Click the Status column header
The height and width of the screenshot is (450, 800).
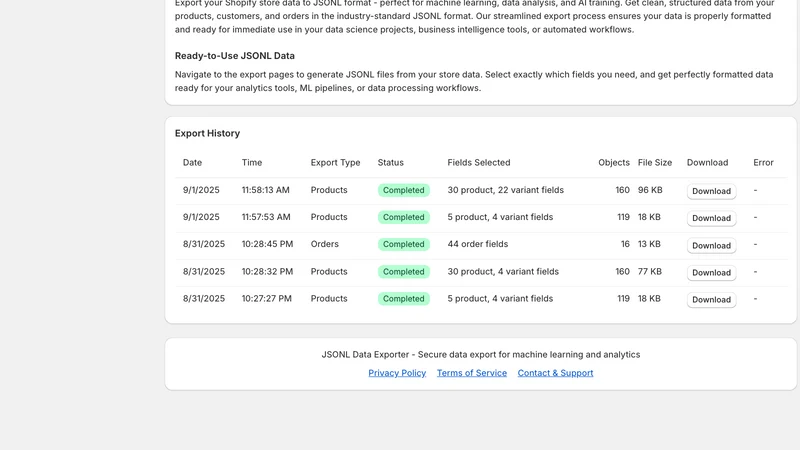tap(390, 162)
